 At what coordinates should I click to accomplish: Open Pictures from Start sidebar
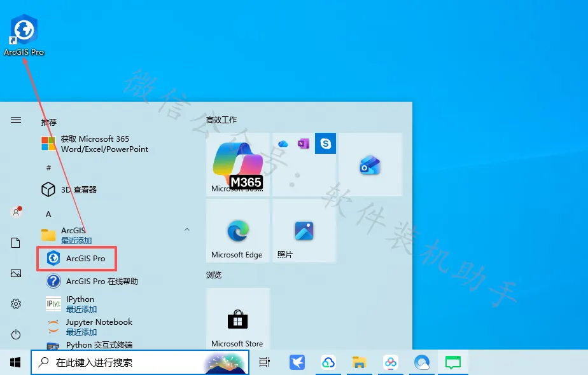pos(16,273)
